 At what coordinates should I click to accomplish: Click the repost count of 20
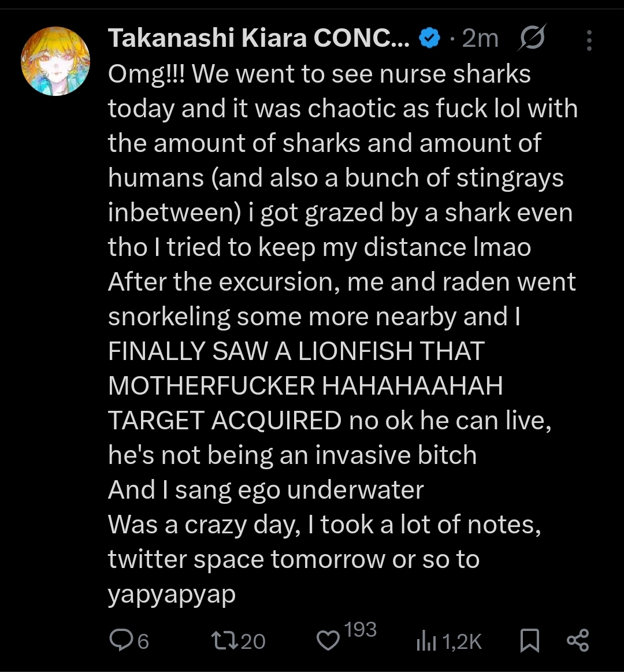pos(253,641)
